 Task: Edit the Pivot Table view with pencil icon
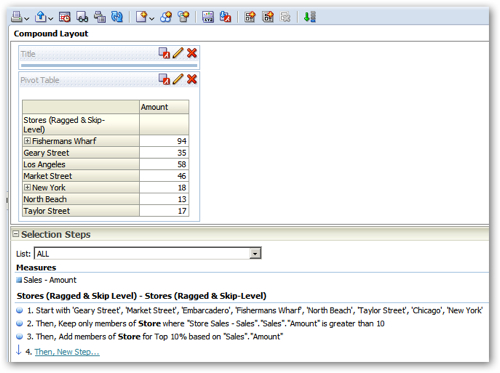178,79
